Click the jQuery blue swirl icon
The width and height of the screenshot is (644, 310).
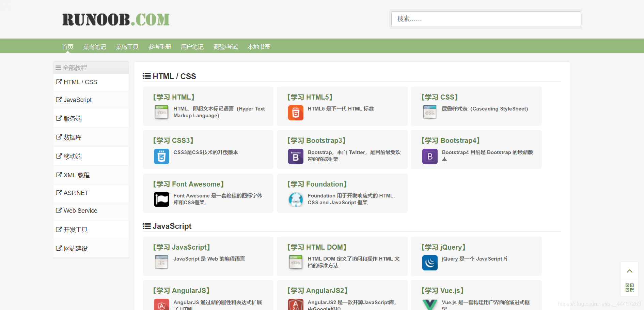tap(430, 263)
